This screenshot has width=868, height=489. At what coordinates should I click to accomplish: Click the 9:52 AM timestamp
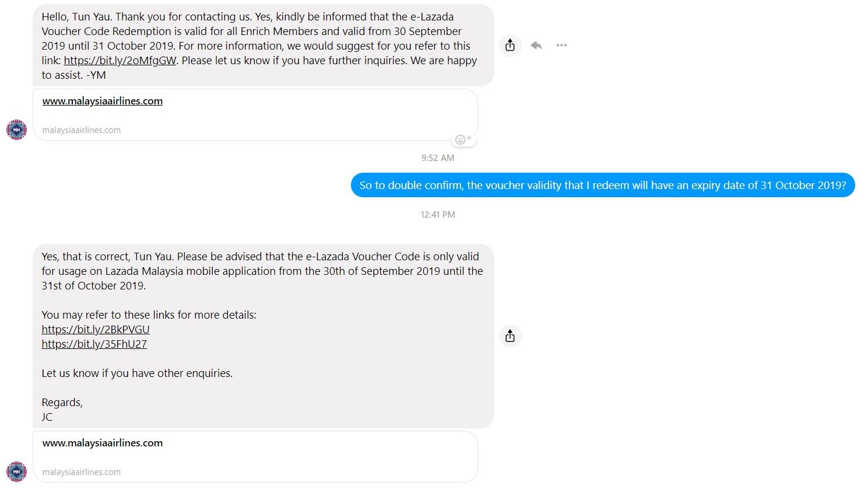click(438, 158)
